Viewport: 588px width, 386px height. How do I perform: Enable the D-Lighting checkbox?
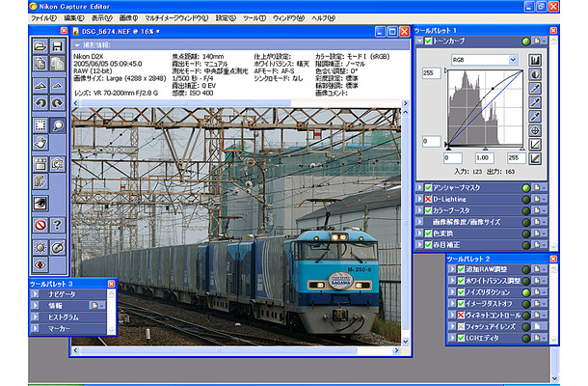428,199
